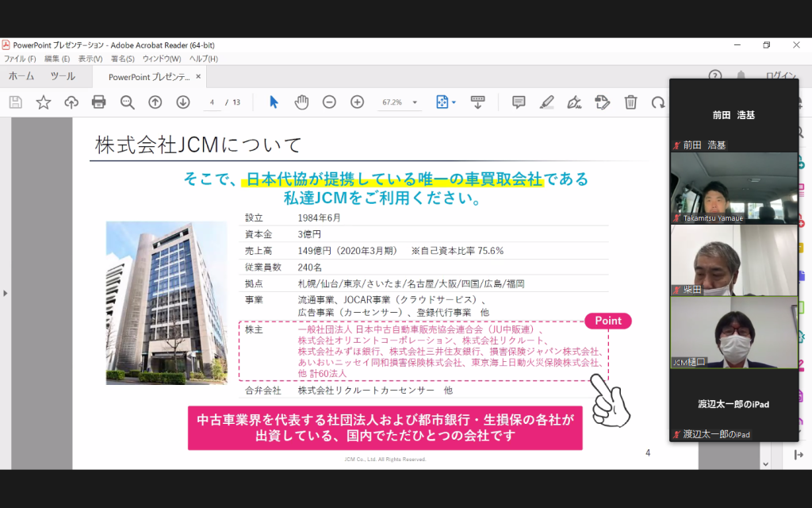This screenshot has height=508, width=812.
Task: Select 前田 浩基's participant tile
Action: [x=733, y=115]
